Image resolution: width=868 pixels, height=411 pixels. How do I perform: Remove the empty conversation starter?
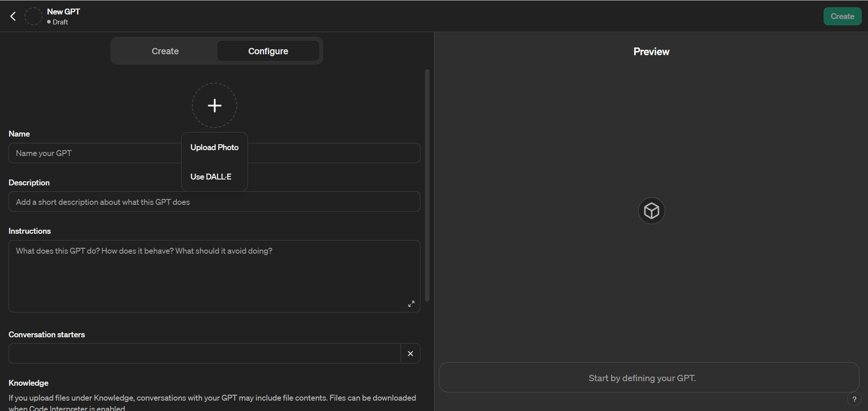(x=410, y=353)
